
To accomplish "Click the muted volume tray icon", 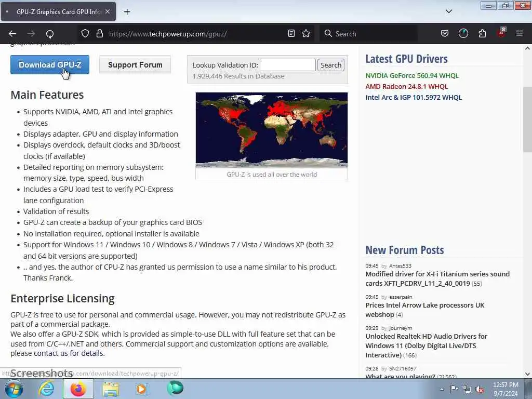I will pyautogui.click(x=480, y=390).
